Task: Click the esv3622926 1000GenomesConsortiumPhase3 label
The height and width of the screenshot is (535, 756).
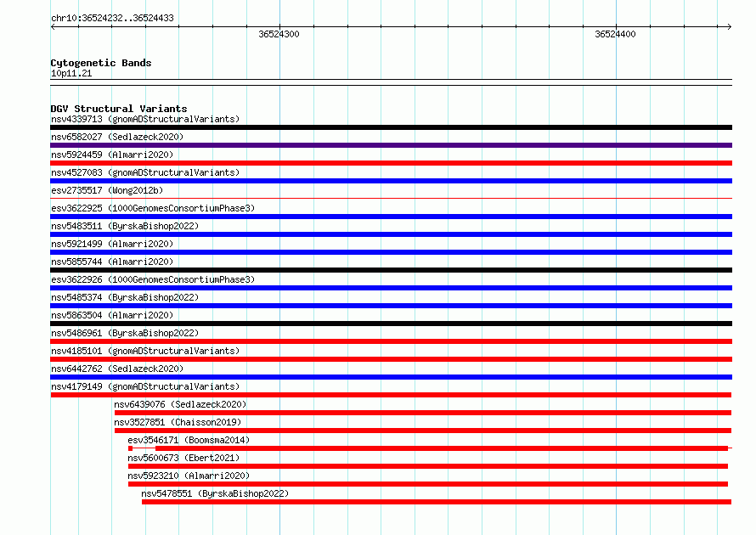Action: [x=153, y=279]
